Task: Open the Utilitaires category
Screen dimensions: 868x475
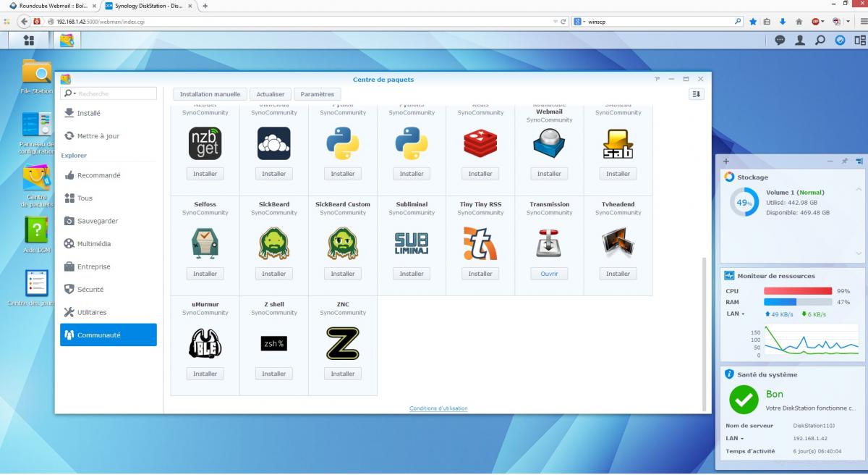Action: [109, 312]
